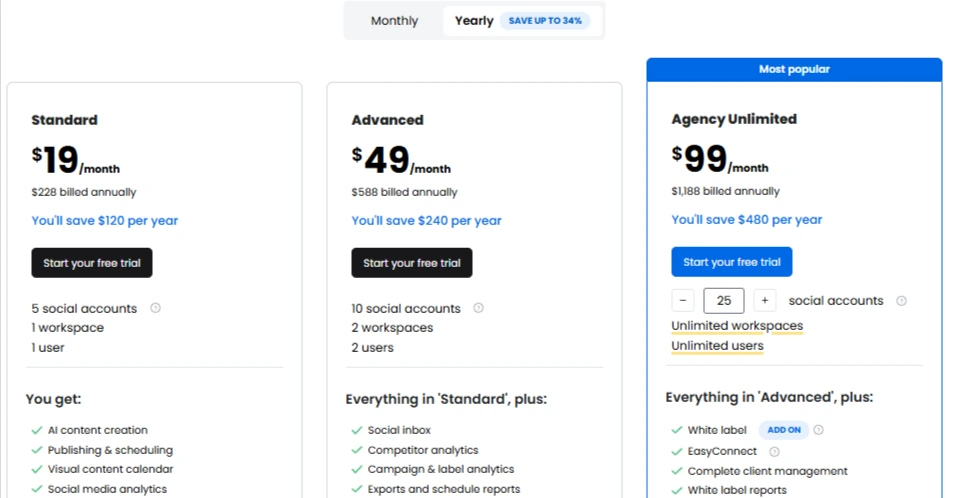This screenshot has height=498, width=958.
Task: Click Unlimited users underlined text
Action: click(717, 346)
